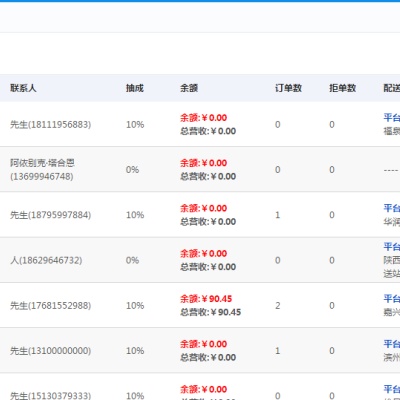Screen dimensions: 400x400
Task: Click the 抽成 column header
Action: pyautogui.click(x=135, y=88)
